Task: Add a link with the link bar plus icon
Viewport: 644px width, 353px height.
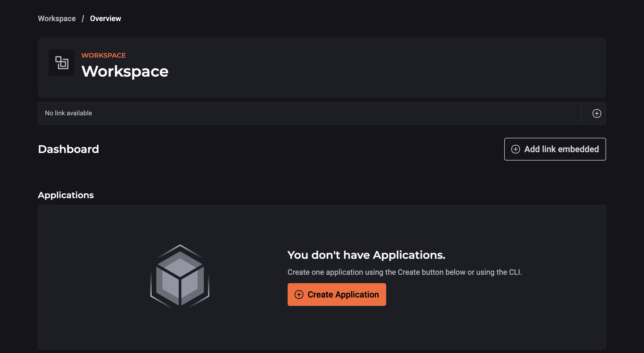Action: pyautogui.click(x=597, y=113)
